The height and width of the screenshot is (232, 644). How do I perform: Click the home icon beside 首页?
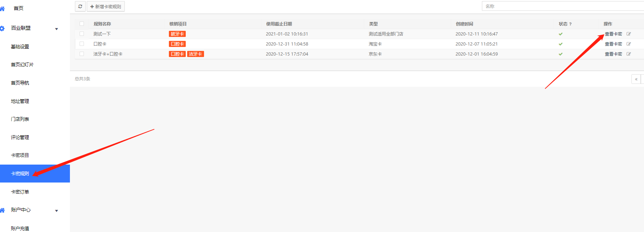pyautogui.click(x=2, y=9)
